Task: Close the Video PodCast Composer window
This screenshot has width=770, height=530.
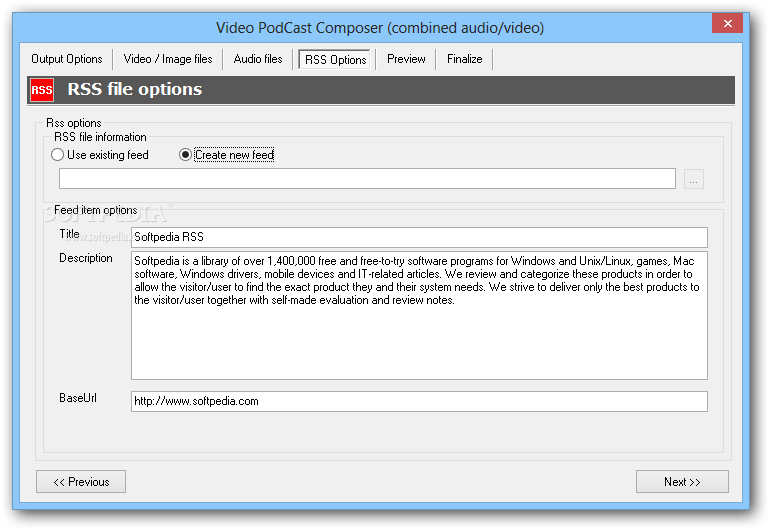Action: point(727,23)
